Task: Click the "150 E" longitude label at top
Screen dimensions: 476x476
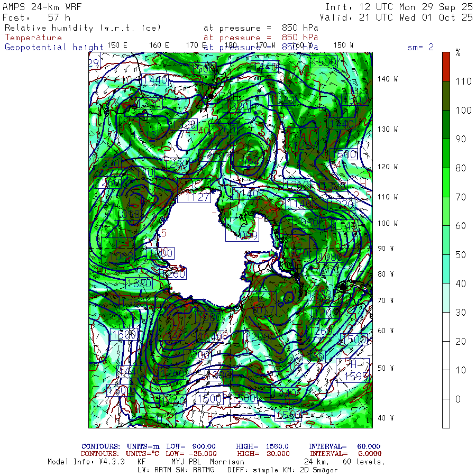Action: coord(117,45)
